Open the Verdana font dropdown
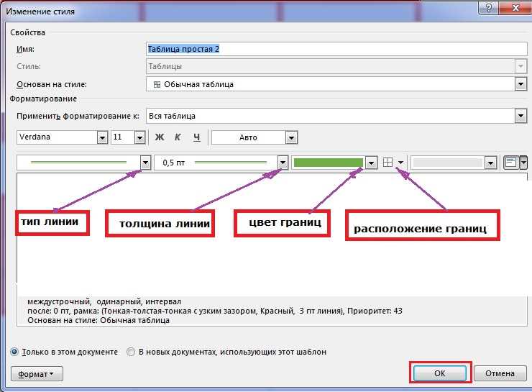 (102, 137)
